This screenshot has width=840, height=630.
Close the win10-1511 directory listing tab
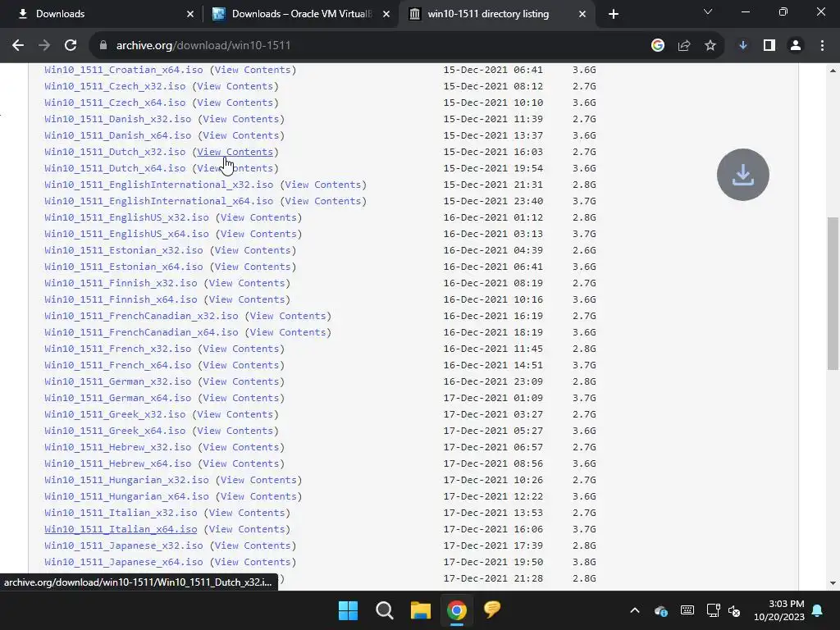pyautogui.click(x=582, y=14)
